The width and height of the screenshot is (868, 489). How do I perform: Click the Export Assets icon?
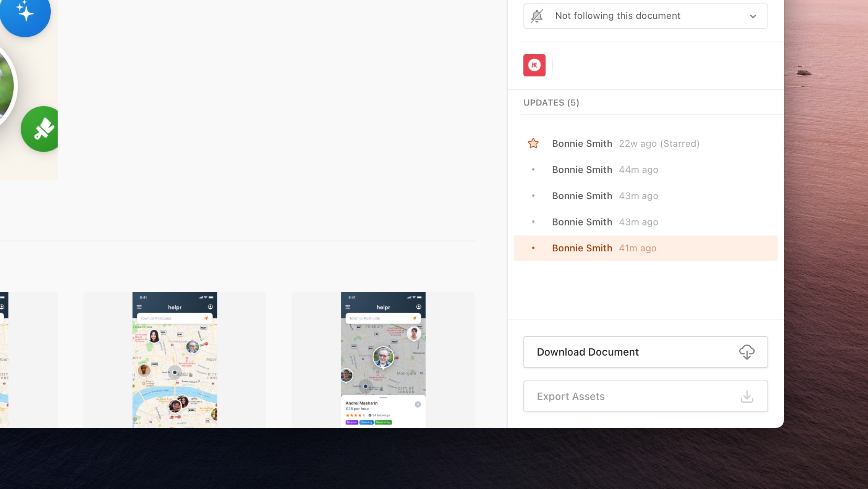coord(747,396)
